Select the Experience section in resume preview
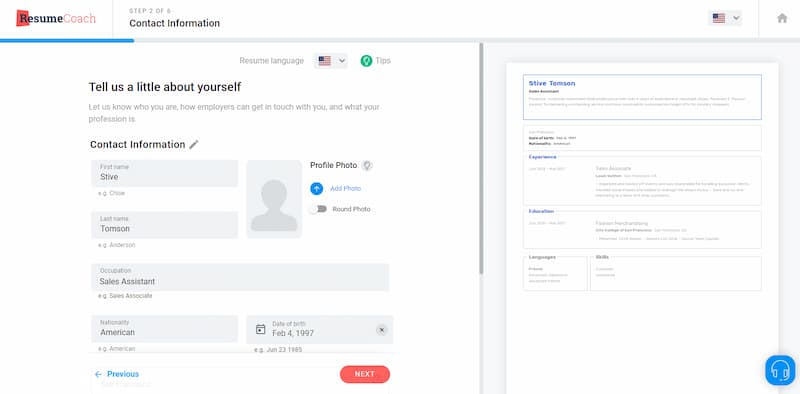Screen dimensions: 800x394 pyautogui.click(x=642, y=180)
